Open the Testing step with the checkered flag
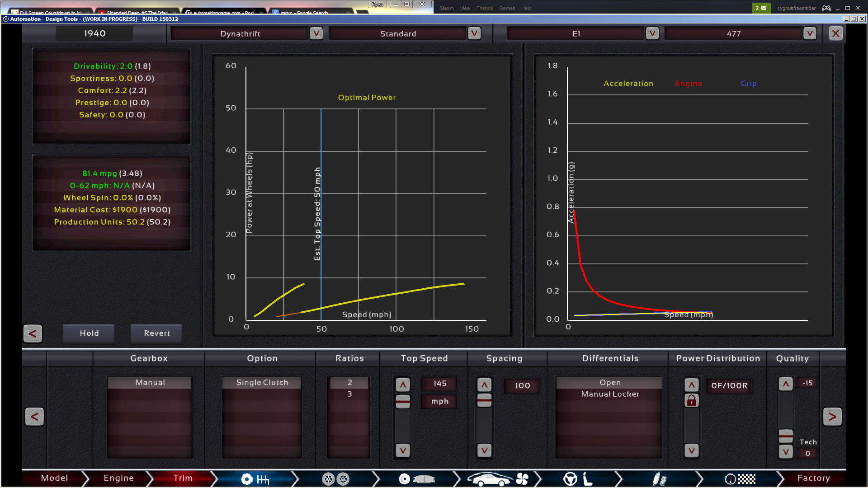The image size is (868, 488). coord(740,479)
